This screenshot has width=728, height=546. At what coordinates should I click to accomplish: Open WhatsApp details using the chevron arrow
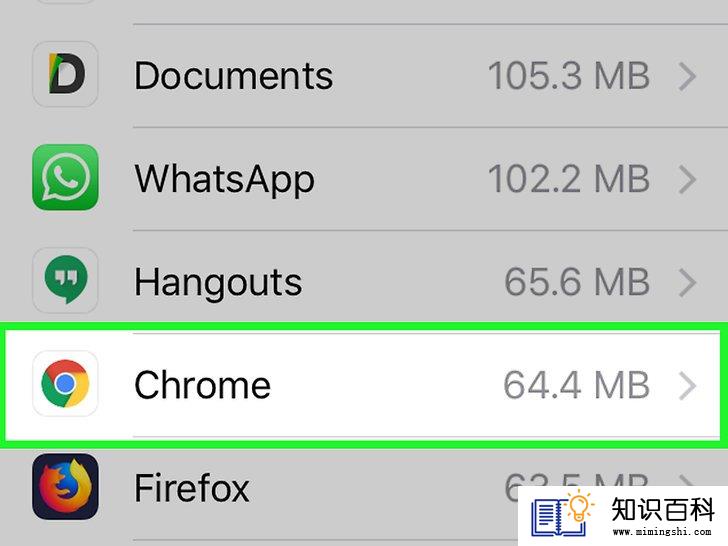point(687,180)
